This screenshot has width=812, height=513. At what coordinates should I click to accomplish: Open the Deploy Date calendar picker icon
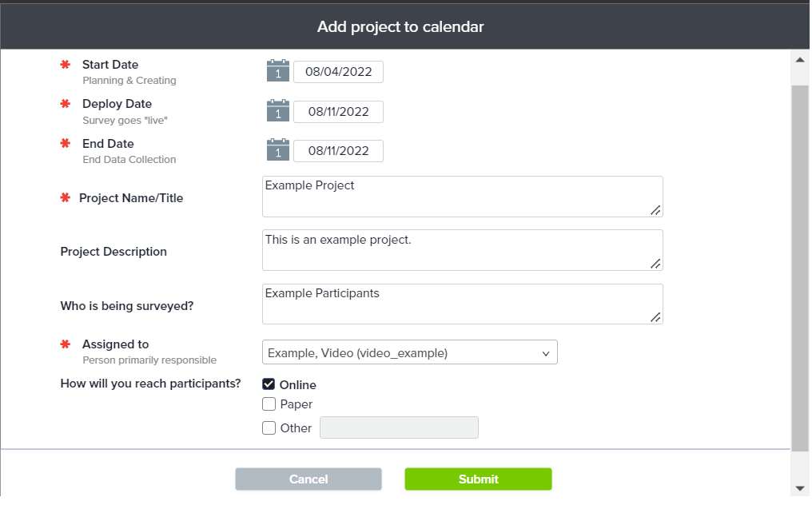(277, 111)
